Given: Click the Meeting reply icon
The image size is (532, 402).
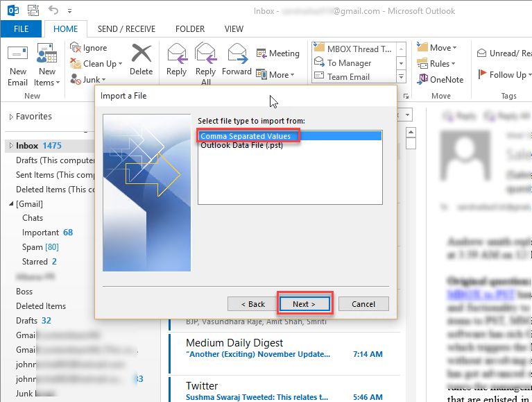Looking at the screenshot, I should [x=261, y=53].
